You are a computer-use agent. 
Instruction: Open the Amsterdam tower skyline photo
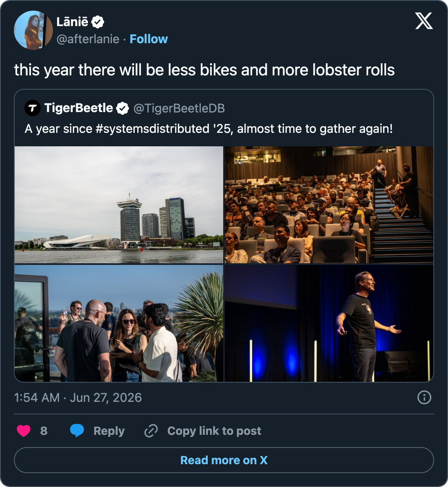[119, 205]
